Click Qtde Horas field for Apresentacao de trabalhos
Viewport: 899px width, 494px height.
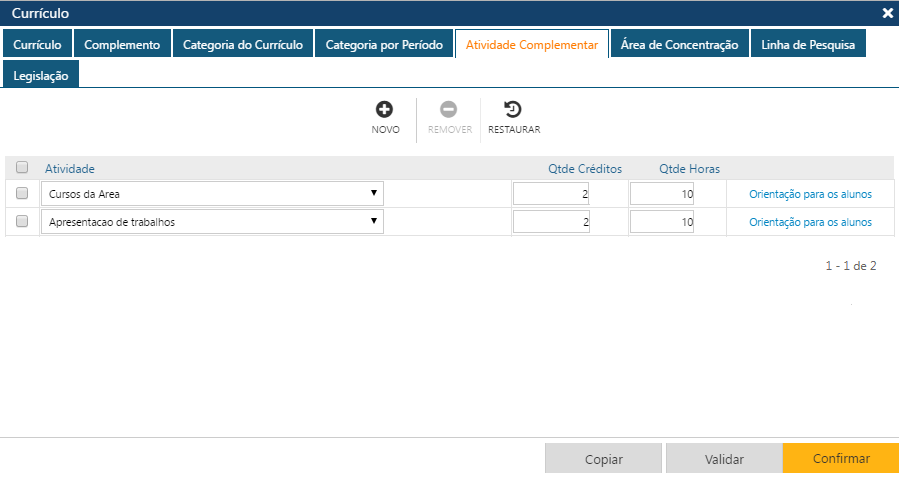click(x=662, y=222)
